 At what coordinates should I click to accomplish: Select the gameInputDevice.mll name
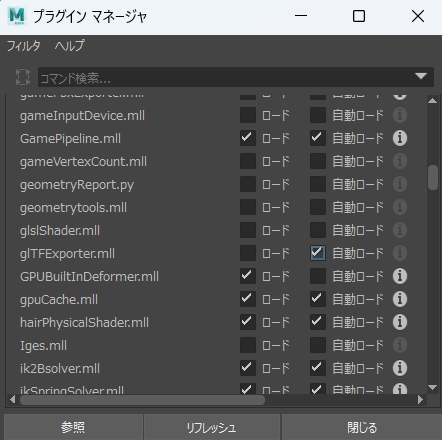click(x=82, y=116)
